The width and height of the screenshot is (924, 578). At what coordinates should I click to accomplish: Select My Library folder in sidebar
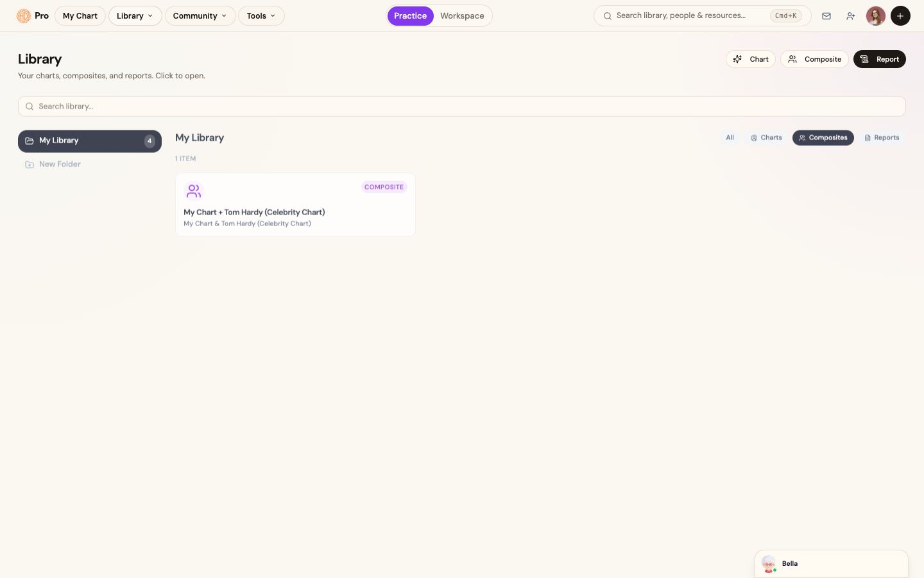[x=90, y=141]
